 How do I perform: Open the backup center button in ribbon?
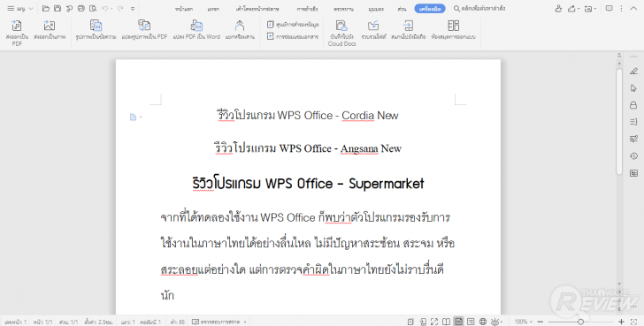(293, 25)
